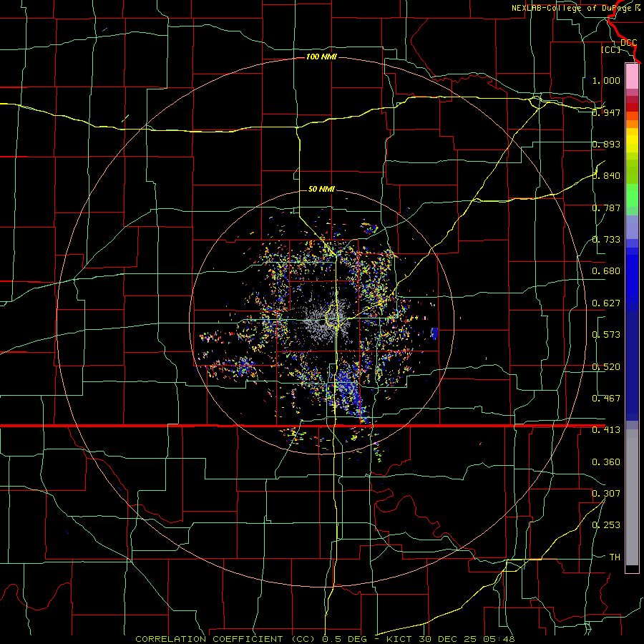
Task: Click the 0.520 scale value
Action: point(606,367)
